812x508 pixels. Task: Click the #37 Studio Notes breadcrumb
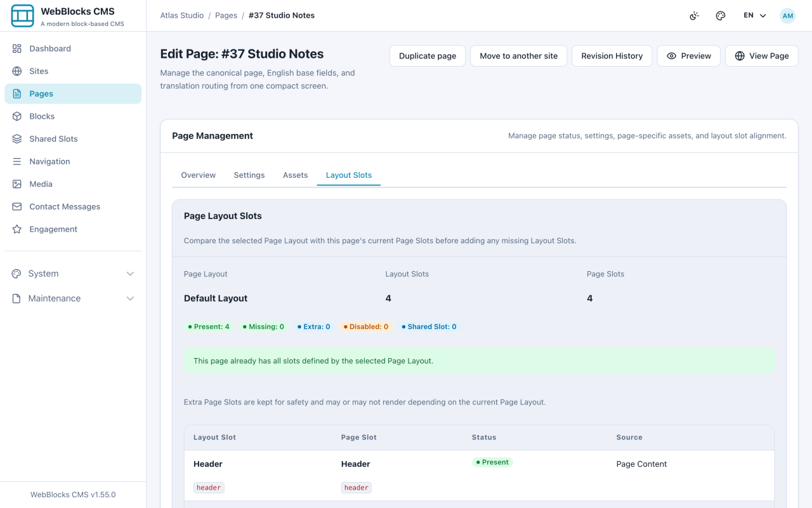click(282, 15)
